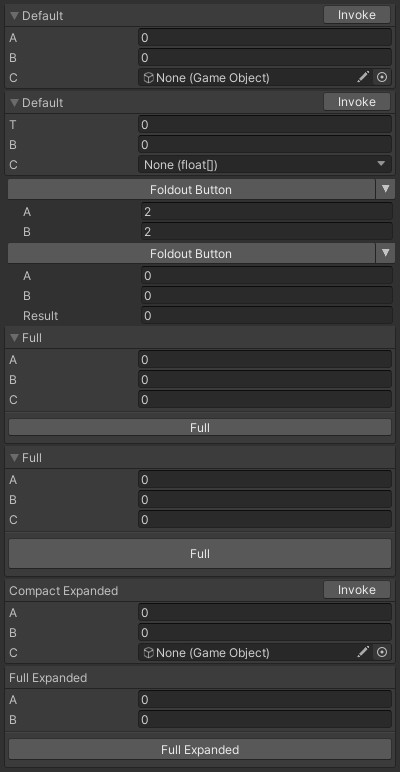This screenshot has height=772, width=400.
Task: Click the Full Expanded button
Action: [200, 749]
